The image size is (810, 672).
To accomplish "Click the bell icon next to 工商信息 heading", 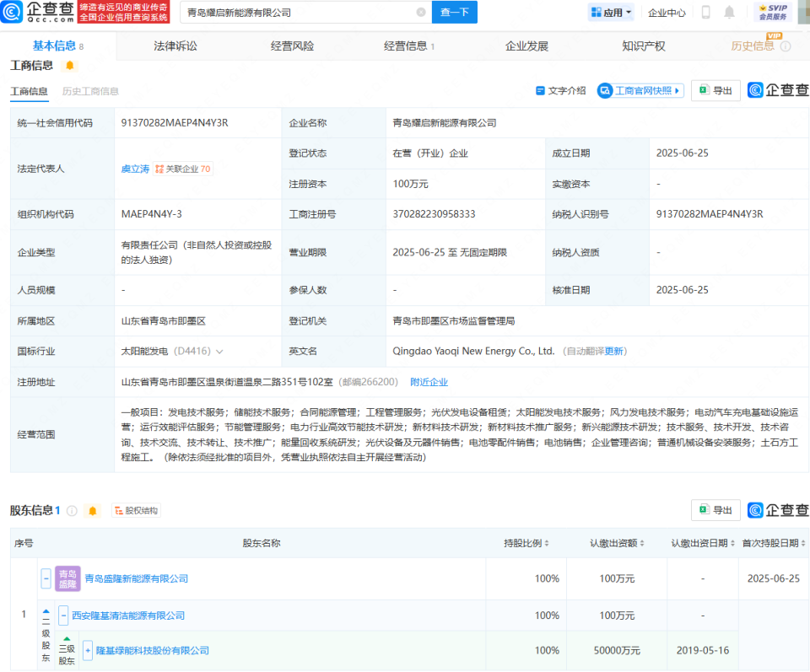I will 70,66.
